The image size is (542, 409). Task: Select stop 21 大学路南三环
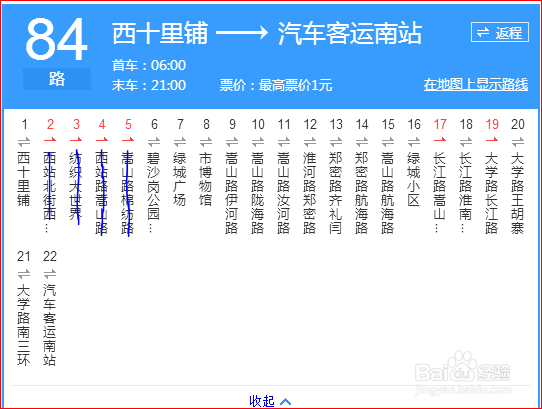(24, 325)
